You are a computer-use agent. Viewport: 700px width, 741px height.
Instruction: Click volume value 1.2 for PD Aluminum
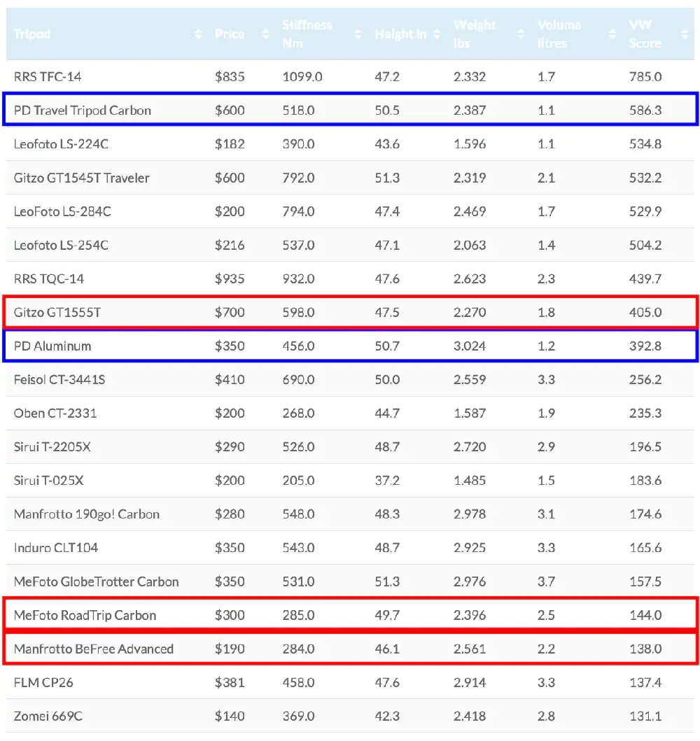click(546, 346)
